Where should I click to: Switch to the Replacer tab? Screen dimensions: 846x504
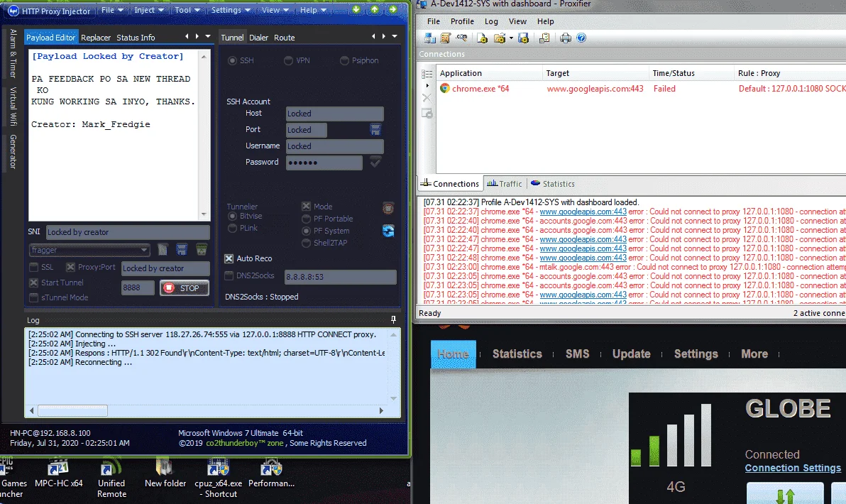(x=96, y=37)
